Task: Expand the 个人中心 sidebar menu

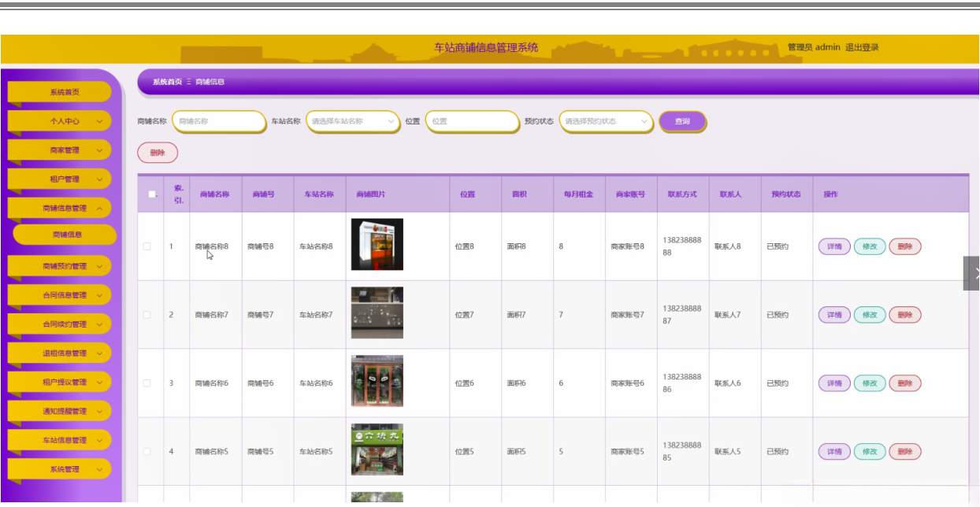Action: 60,121
